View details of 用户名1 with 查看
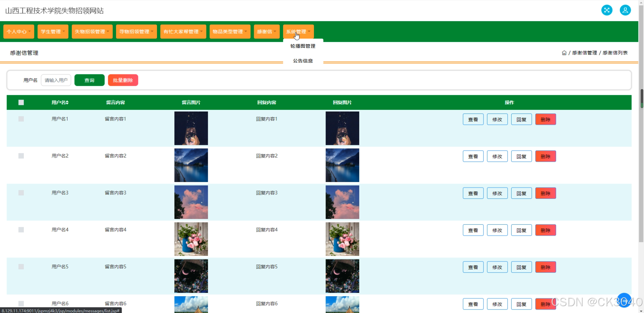 click(x=473, y=119)
